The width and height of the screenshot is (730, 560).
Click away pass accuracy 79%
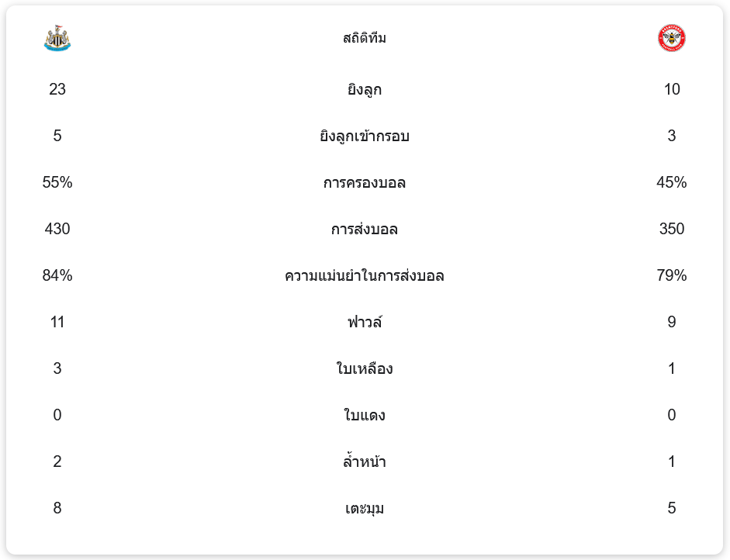(672, 275)
